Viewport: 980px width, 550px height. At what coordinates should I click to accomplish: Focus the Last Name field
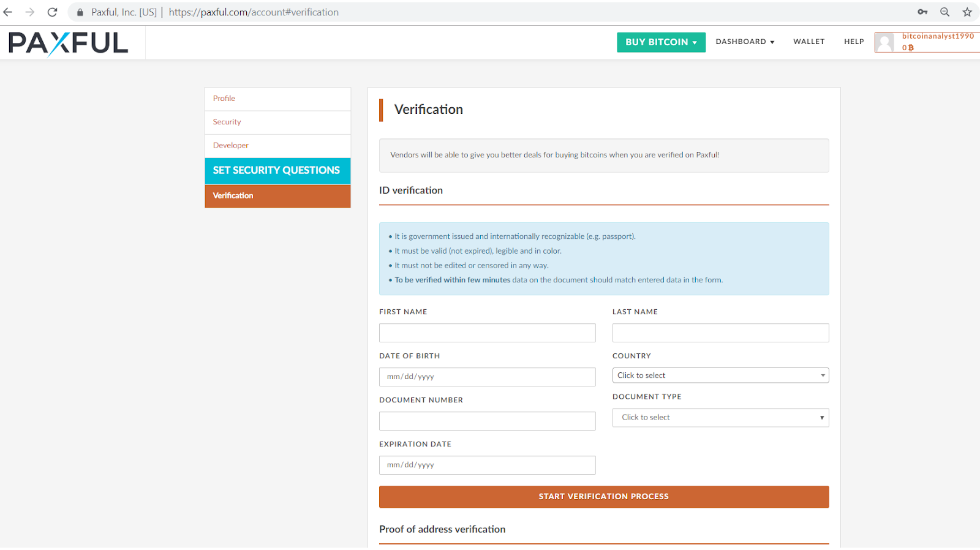[720, 333]
